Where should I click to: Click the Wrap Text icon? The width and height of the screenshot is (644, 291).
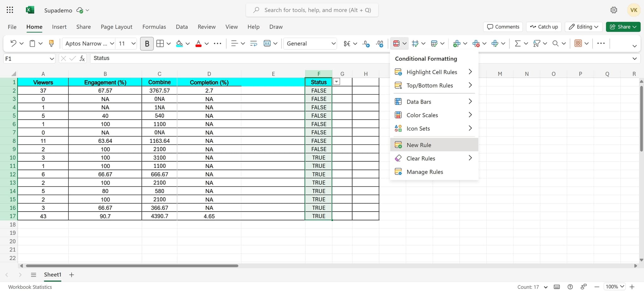point(253,44)
